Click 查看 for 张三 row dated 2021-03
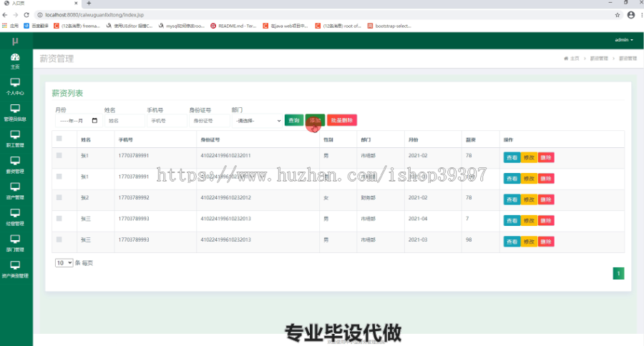 (x=512, y=242)
